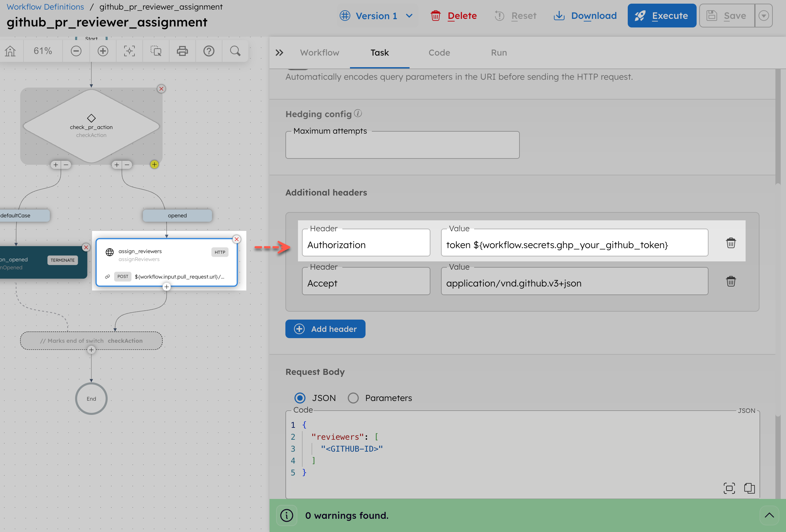
Task: Remove task on opened branch minus
Action: pos(127,165)
